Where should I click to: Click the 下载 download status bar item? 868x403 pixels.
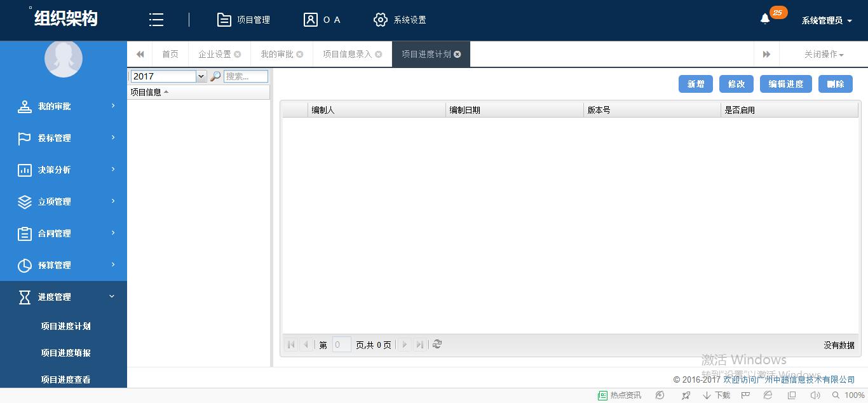[716, 395]
